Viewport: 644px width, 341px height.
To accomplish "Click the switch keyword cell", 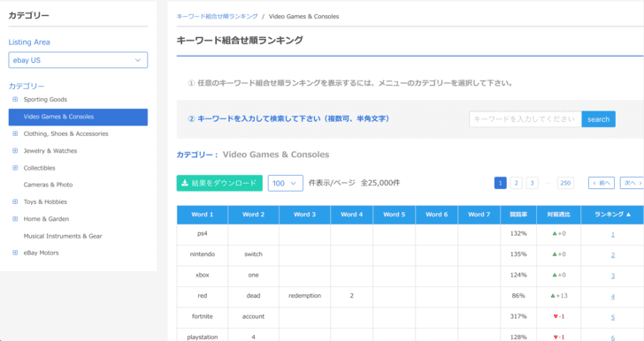I will (253, 254).
